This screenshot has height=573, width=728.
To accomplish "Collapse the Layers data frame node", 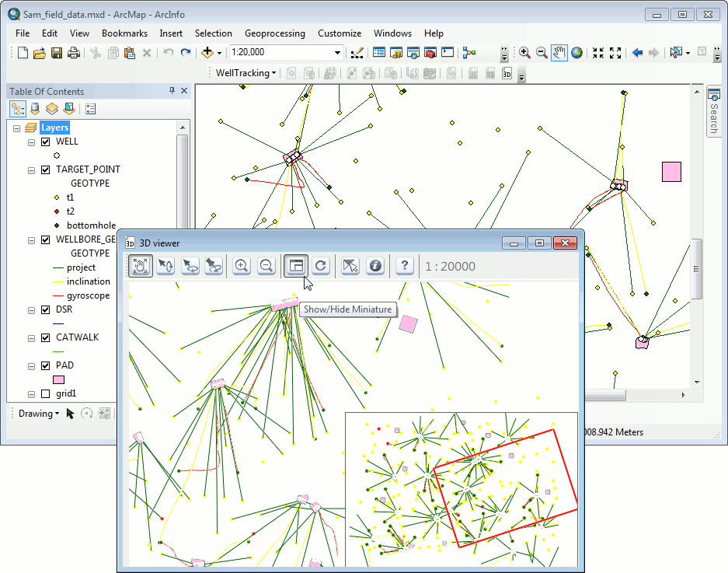I will (x=17, y=128).
